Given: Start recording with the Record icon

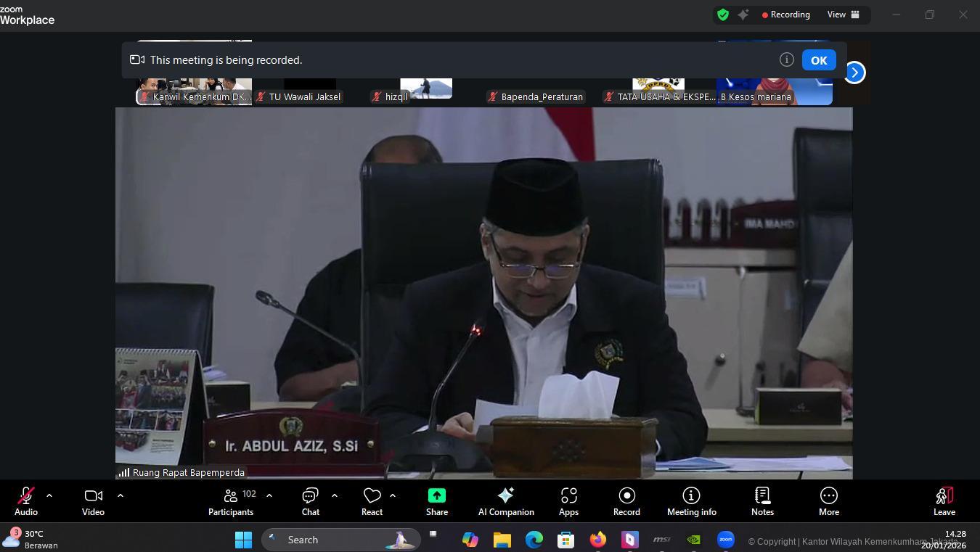Looking at the screenshot, I should [626, 501].
